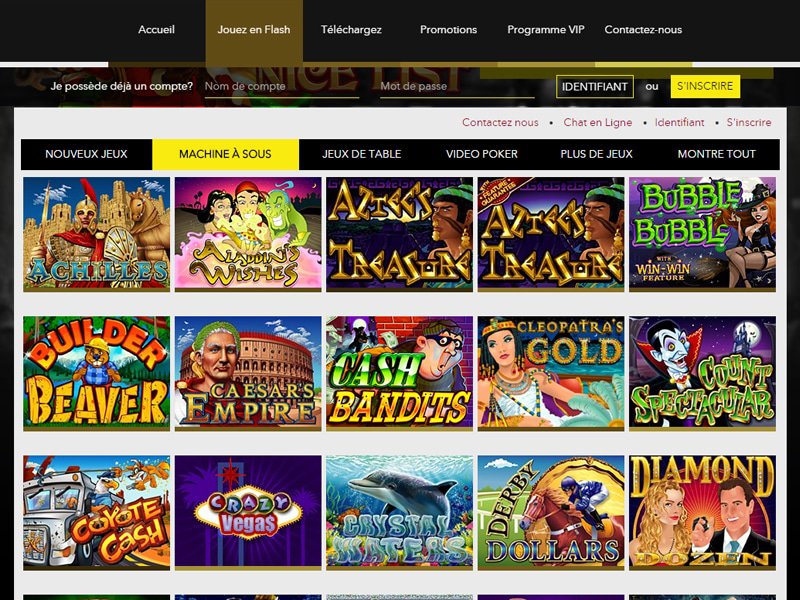Go to Programme VIP page
This screenshot has height=600, width=800.
[546, 30]
